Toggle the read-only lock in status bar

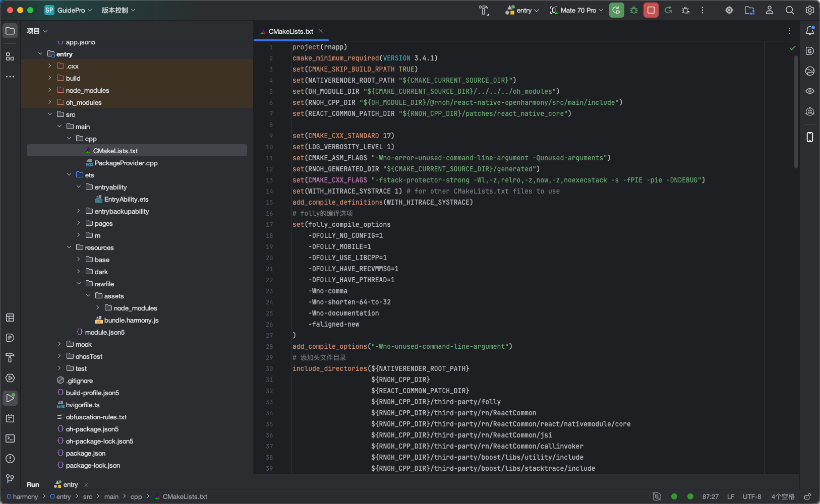(x=807, y=496)
